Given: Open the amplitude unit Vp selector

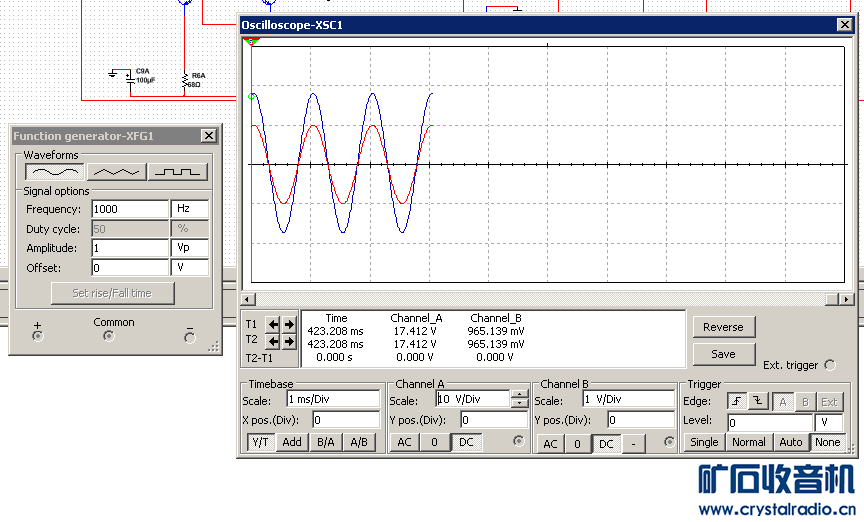Looking at the screenshot, I should [x=190, y=248].
